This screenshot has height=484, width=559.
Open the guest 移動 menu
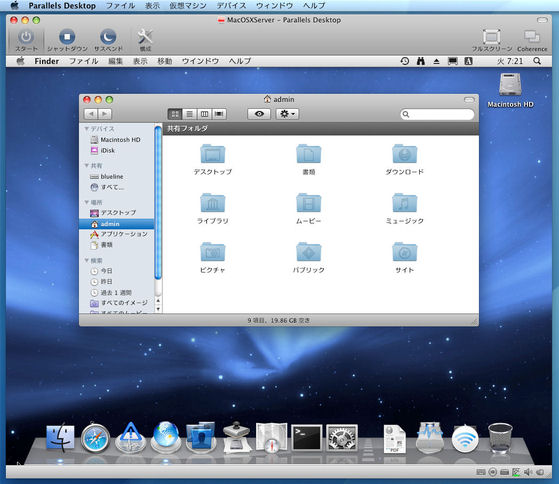point(165,61)
